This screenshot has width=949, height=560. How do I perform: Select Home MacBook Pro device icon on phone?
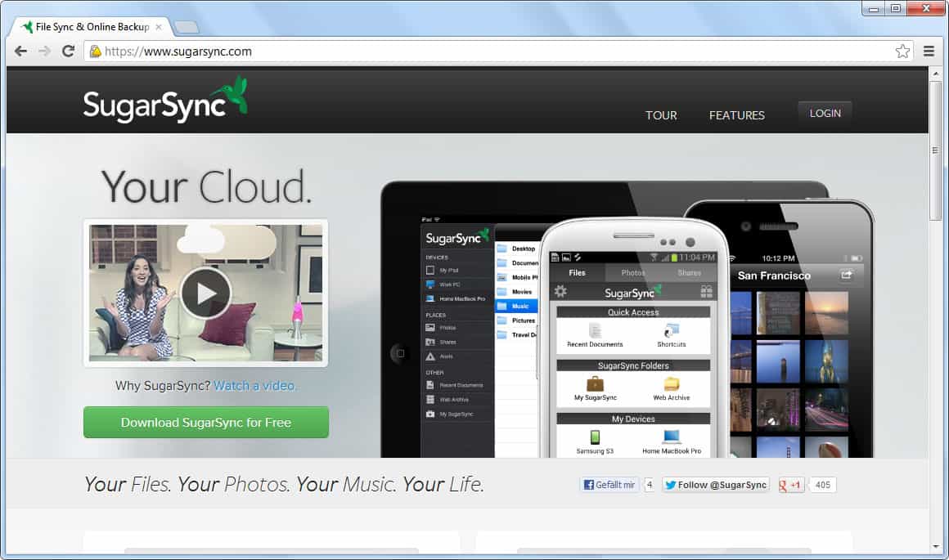[671, 437]
